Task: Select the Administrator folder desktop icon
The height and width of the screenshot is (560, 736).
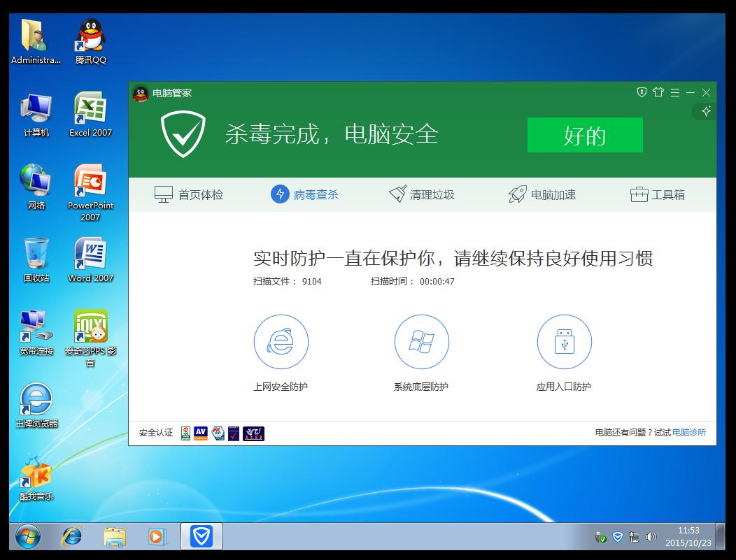Action: pyautogui.click(x=36, y=42)
